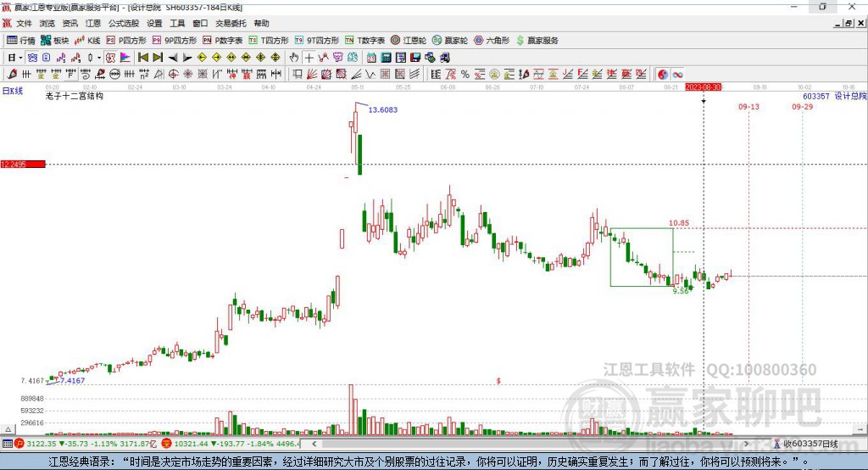Viewport: 868px width, 470px height.
Task: Click the flag-with-lines indicator icon
Action: click(x=125, y=58)
